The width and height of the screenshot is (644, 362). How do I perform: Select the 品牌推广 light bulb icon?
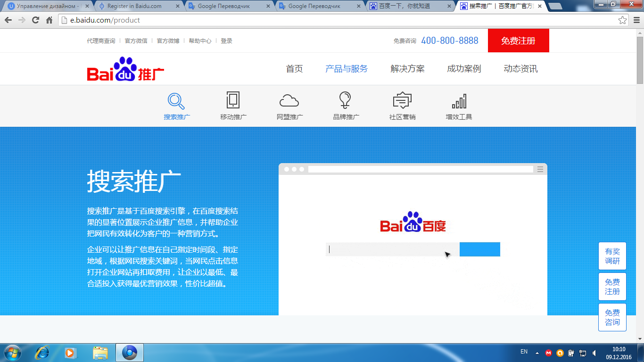click(346, 100)
